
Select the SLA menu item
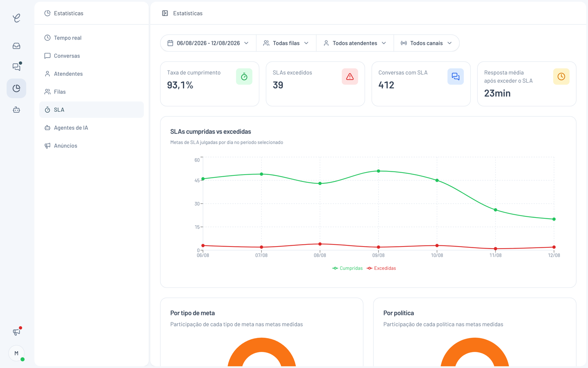pos(91,110)
